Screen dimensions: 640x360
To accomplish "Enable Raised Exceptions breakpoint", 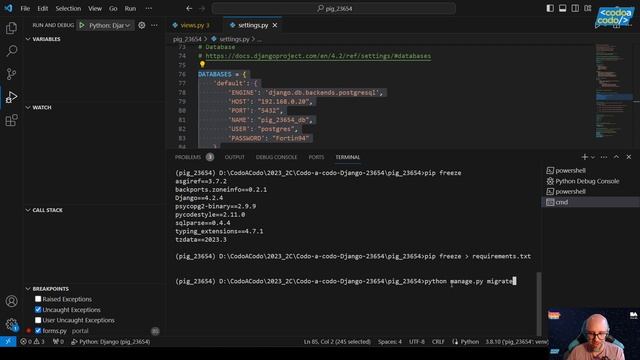I will 38,299.
